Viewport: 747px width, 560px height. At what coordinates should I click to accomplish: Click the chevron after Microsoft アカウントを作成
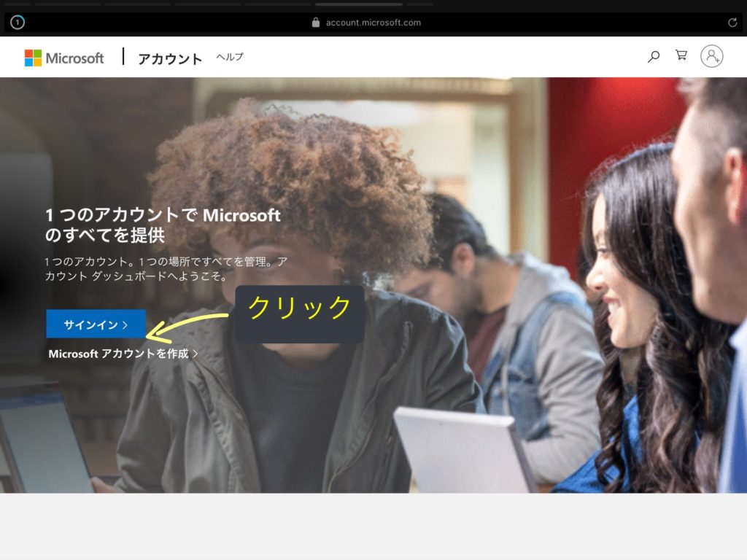tap(196, 354)
